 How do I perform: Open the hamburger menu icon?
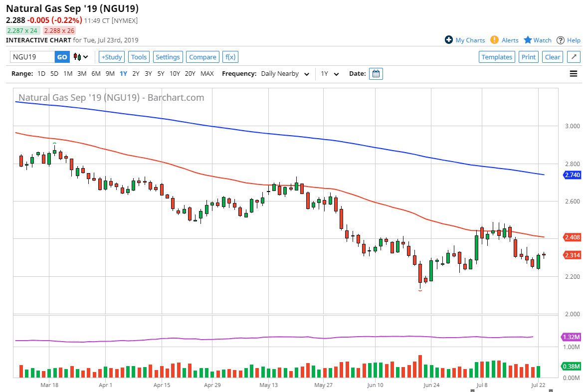(574, 74)
